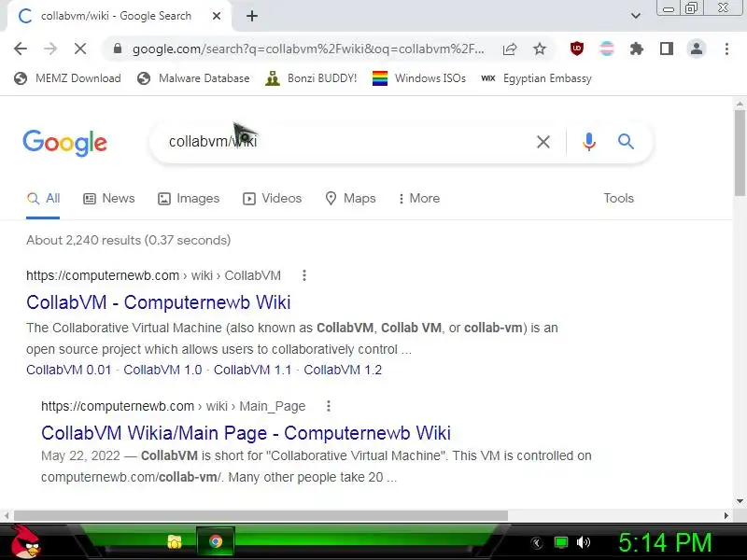
Task: Open options for the CollabVM result
Action: 304,275
